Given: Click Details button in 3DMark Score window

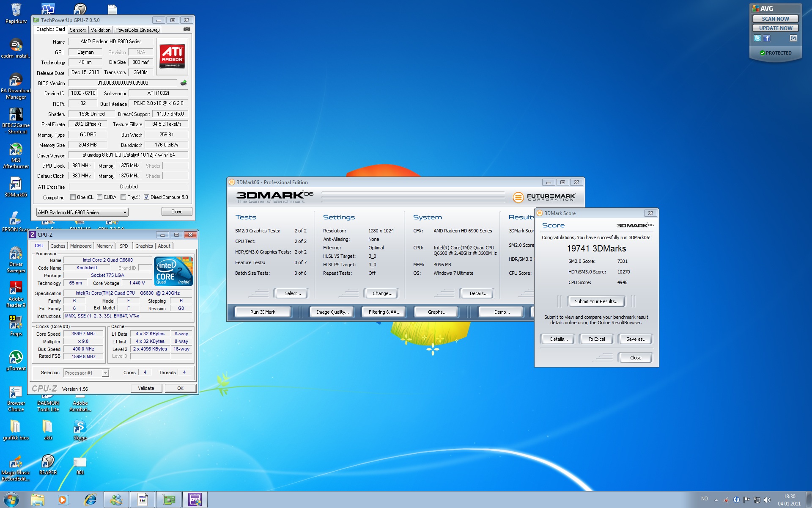Looking at the screenshot, I should pyautogui.click(x=559, y=339).
